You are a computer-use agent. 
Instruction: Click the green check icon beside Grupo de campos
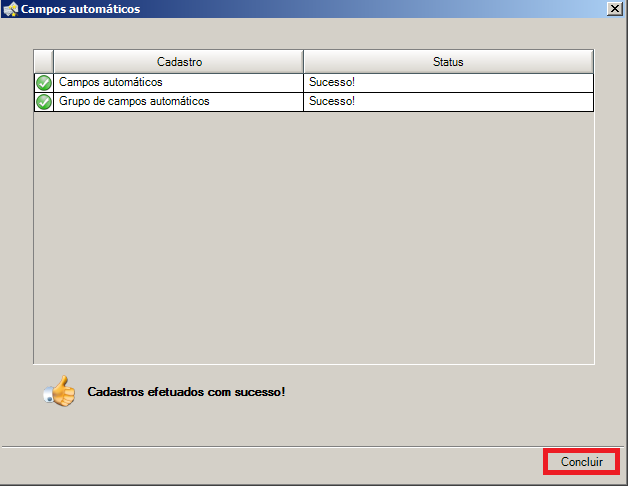pyautogui.click(x=44, y=102)
